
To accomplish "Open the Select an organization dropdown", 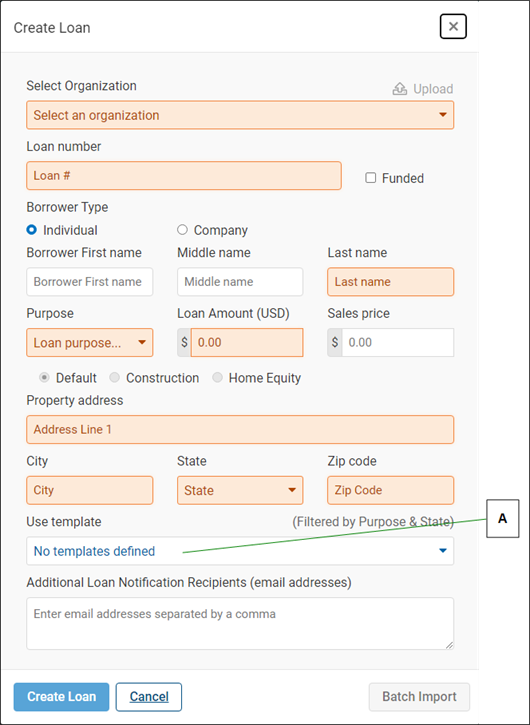I will click(x=240, y=115).
